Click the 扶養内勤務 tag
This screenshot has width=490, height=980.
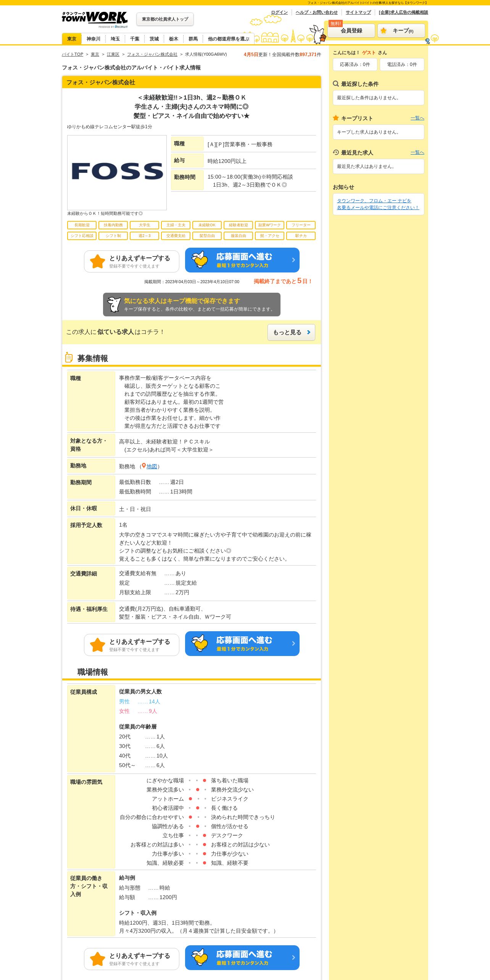click(113, 225)
